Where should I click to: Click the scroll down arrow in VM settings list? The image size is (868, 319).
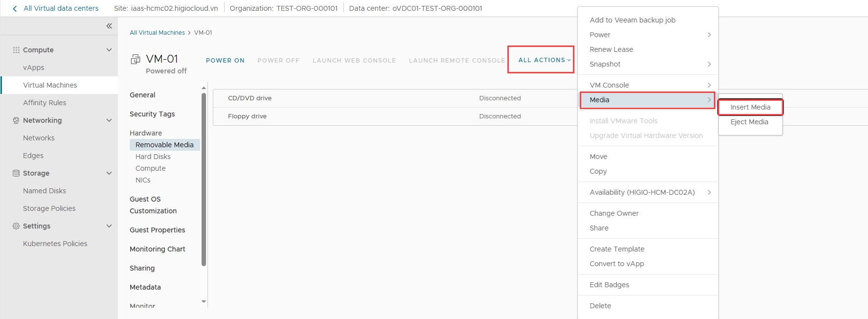[204, 302]
